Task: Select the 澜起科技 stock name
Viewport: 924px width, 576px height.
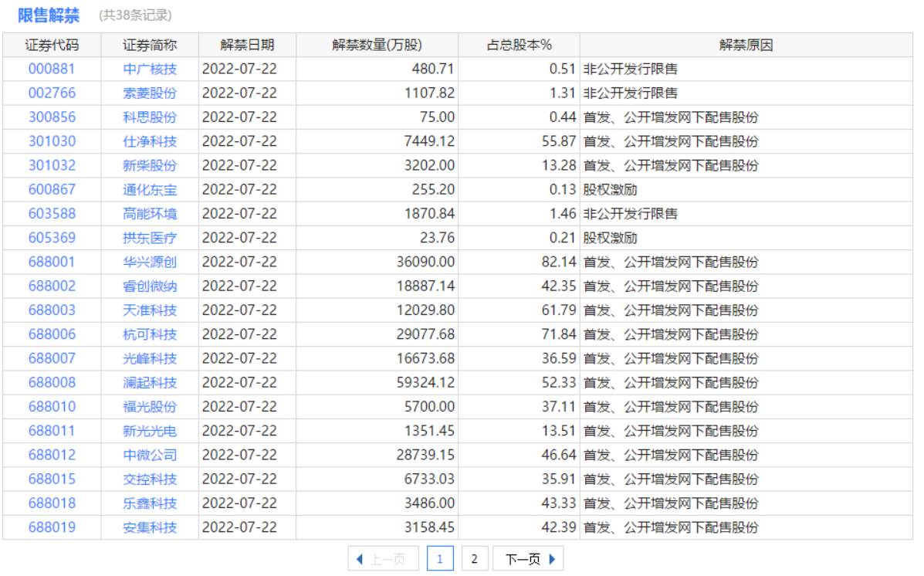Action: (x=150, y=382)
